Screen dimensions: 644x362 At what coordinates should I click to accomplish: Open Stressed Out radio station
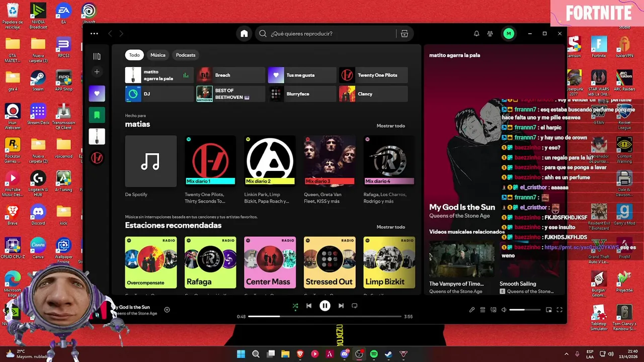pyautogui.click(x=330, y=262)
